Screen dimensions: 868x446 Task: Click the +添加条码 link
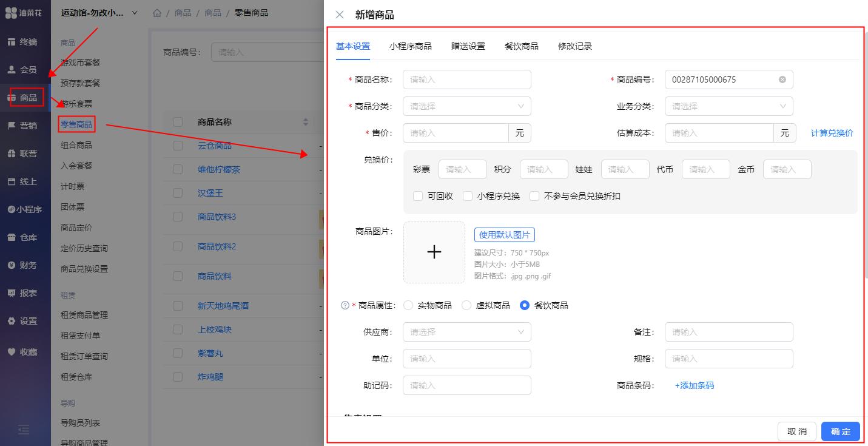tap(695, 385)
